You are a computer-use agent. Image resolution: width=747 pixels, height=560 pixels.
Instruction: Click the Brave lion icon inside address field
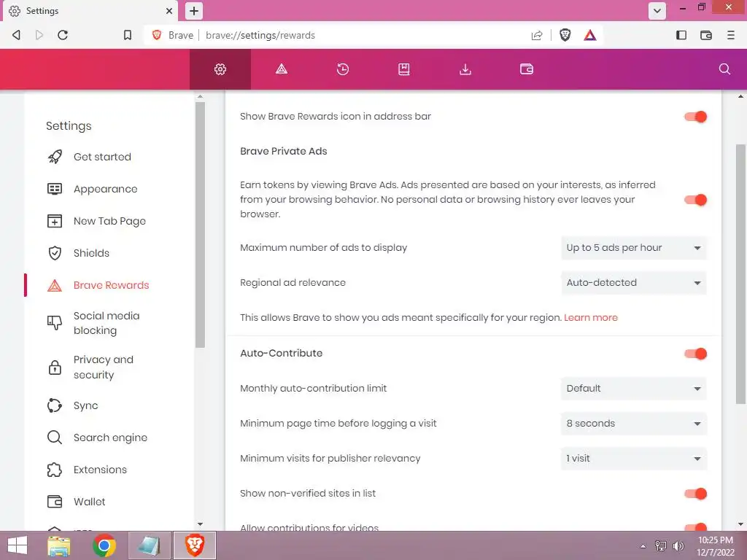157,35
